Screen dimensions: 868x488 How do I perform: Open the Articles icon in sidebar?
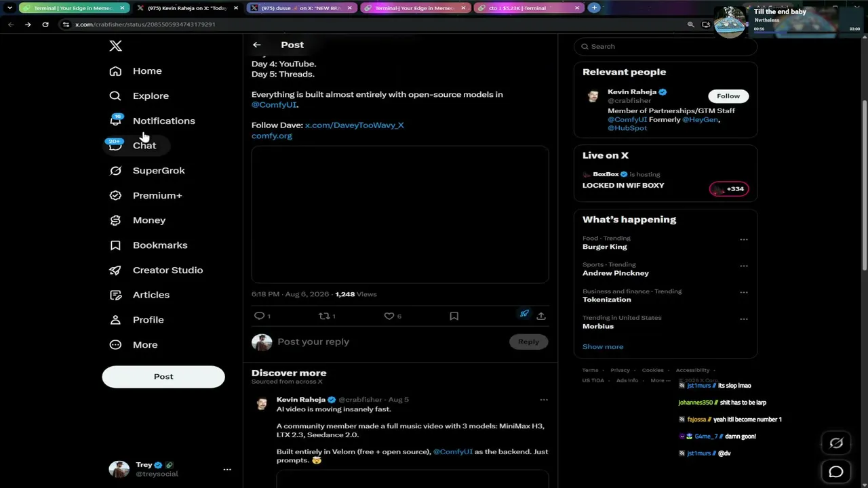tap(115, 295)
